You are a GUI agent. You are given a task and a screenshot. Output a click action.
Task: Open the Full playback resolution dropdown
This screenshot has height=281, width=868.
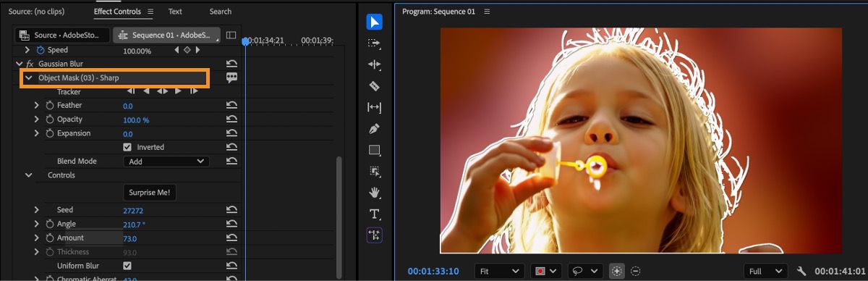[x=765, y=271]
